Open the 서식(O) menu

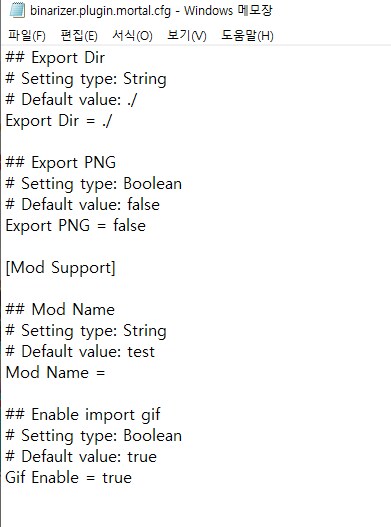[132, 35]
